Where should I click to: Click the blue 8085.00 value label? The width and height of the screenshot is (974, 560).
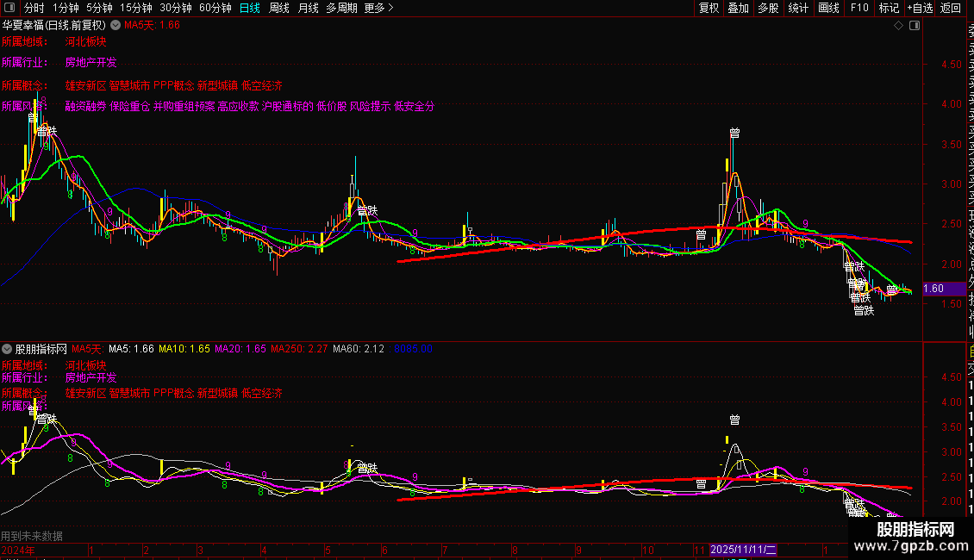click(x=413, y=349)
